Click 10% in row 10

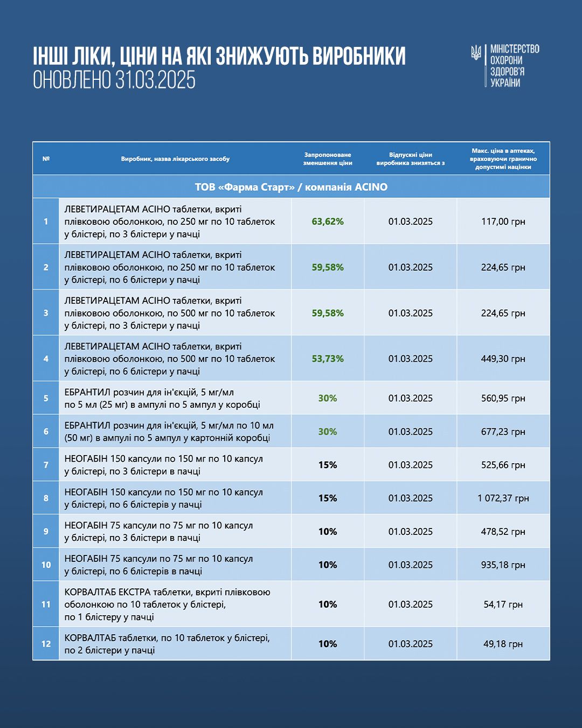click(328, 565)
